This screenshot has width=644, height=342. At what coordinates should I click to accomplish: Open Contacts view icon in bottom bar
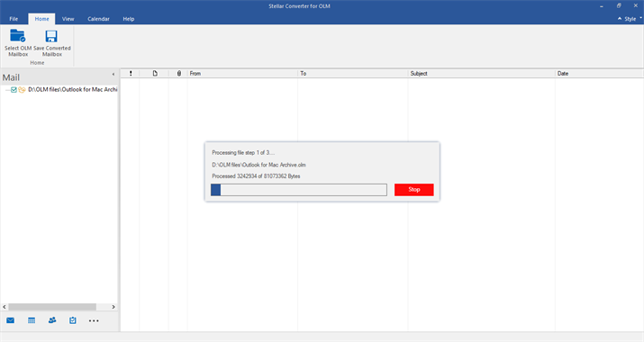52,320
